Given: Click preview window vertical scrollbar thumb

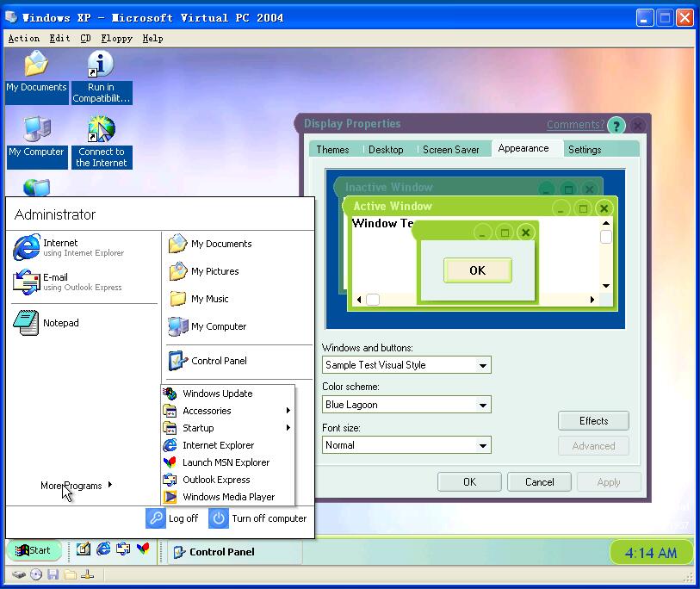Looking at the screenshot, I should click(x=606, y=237).
